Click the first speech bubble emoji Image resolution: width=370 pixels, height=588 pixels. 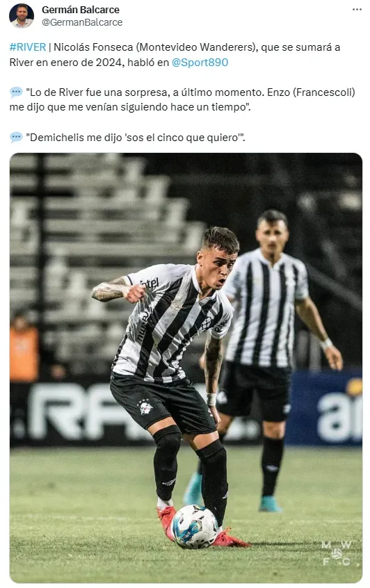click(x=16, y=92)
